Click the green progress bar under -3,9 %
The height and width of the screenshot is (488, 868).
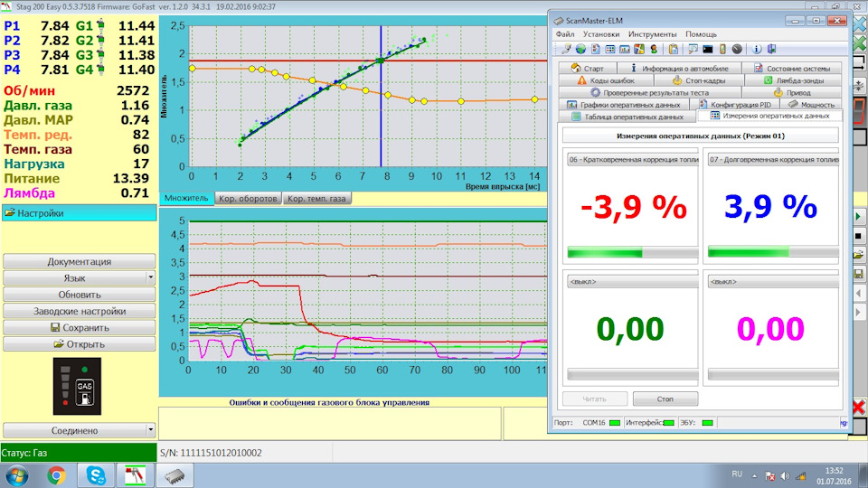[633, 252]
